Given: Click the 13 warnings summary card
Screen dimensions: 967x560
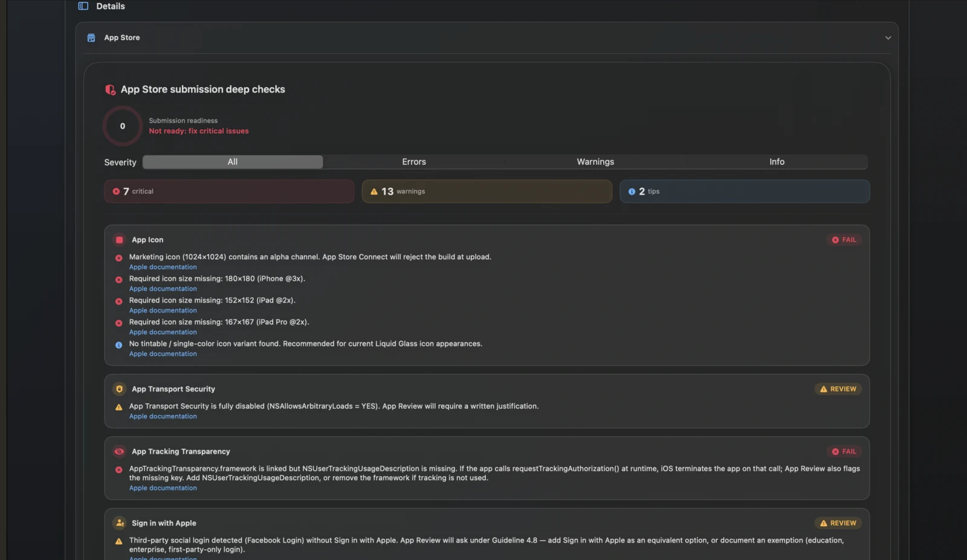Looking at the screenshot, I should [x=487, y=191].
